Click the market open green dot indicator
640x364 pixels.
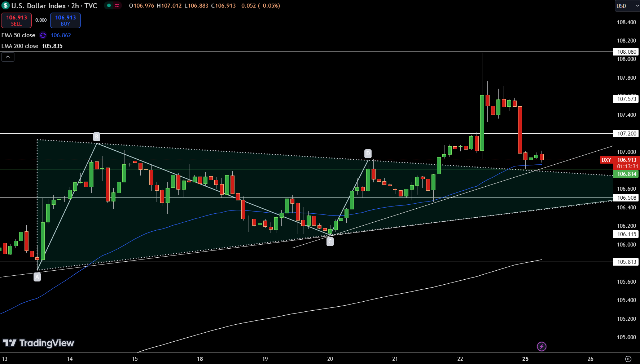(109, 5)
